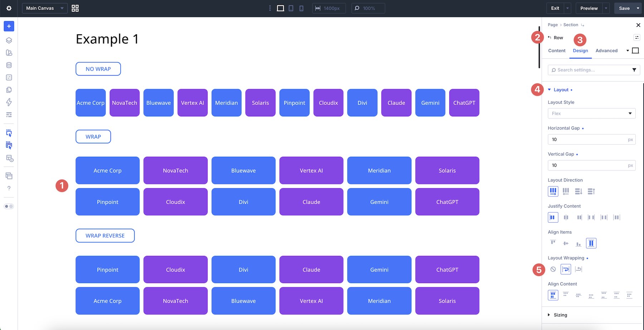Go to Page in breadcrumb

(x=553, y=25)
